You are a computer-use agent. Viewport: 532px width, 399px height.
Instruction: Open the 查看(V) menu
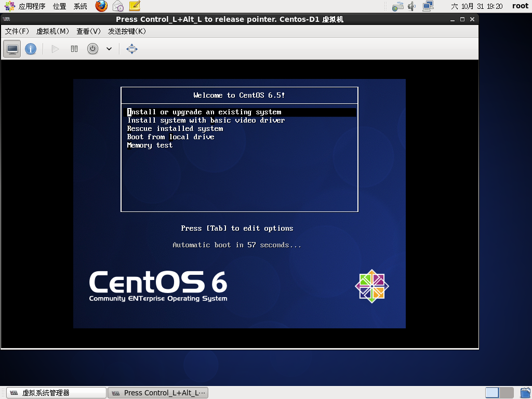tap(88, 31)
